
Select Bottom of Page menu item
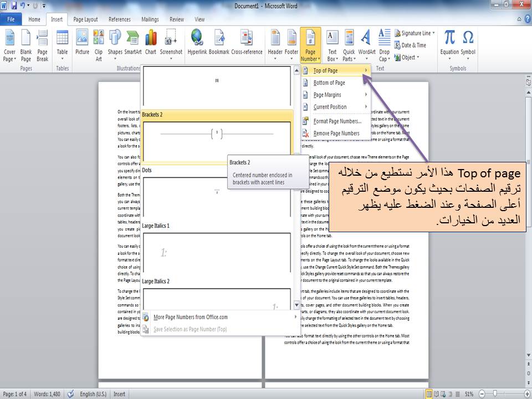336,83
